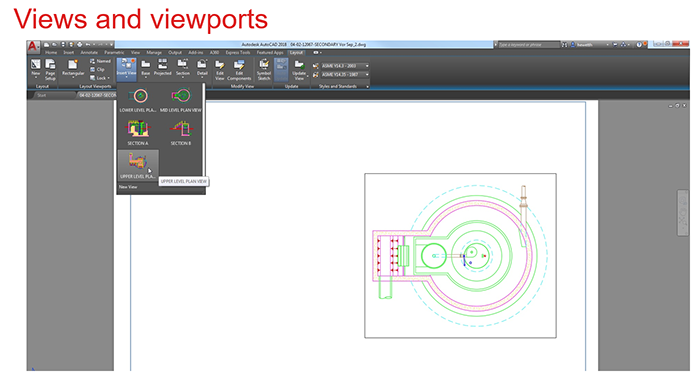Image resolution: width=700 pixels, height=382 pixels.
Task: Insert the SECTION A view thumbnail
Action: [x=138, y=133]
